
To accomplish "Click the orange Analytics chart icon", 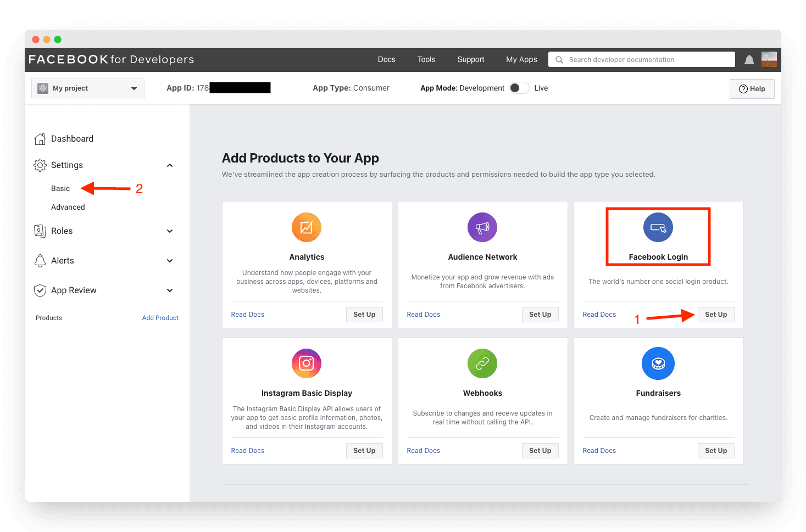I will tap(307, 227).
